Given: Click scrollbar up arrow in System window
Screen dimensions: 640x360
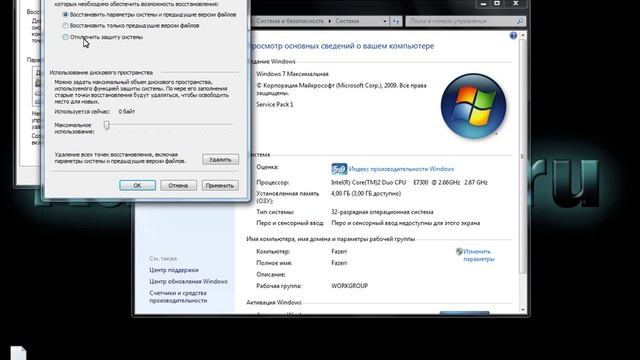Looking at the screenshot, I should pyautogui.click(x=522, y=36).
